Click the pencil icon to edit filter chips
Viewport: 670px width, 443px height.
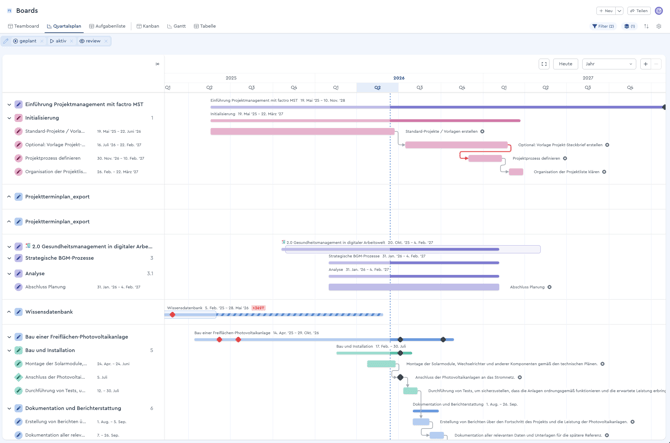coord(6,41)
